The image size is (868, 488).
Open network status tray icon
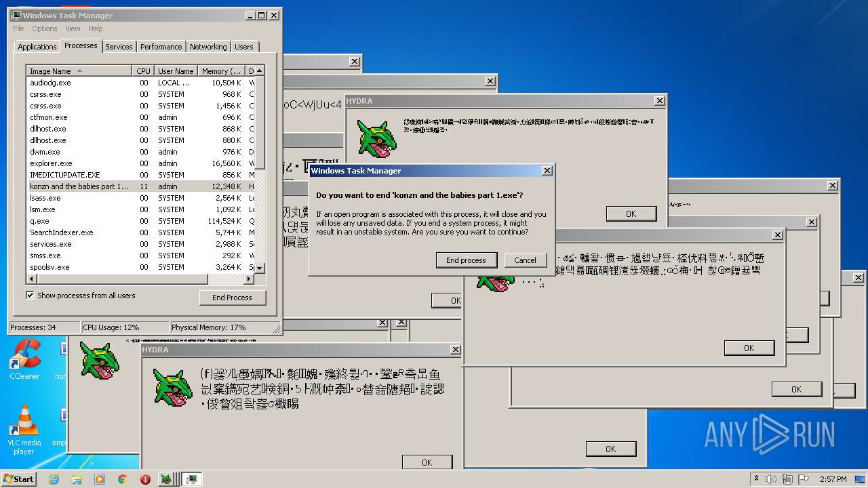click(x=787, y=479)
